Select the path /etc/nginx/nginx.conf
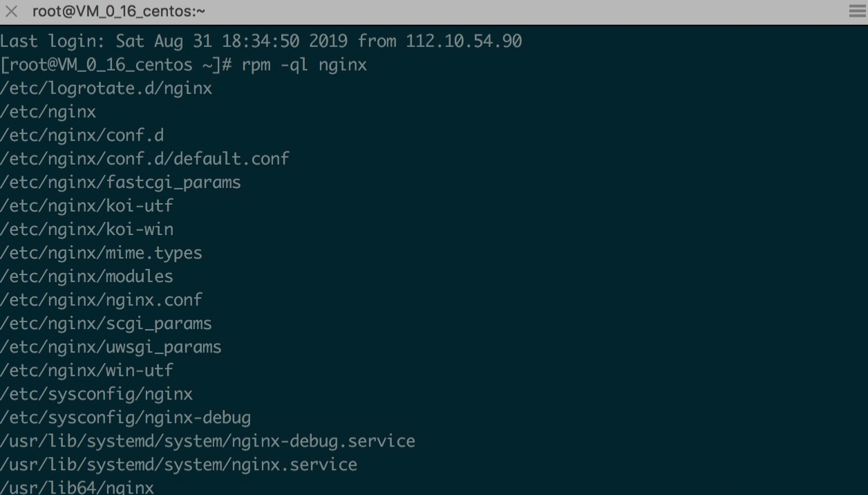 [x=100, y=299]
